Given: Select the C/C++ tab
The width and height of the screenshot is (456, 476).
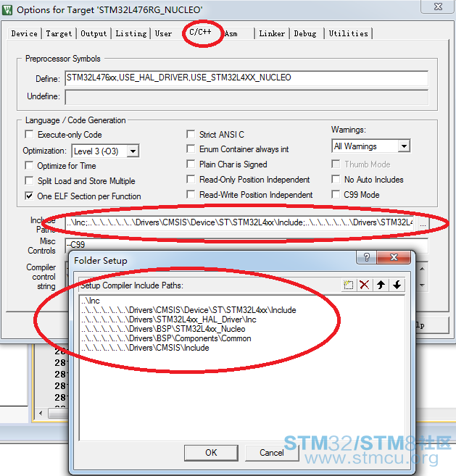Looking at the screenshot, I should [200, 32].
